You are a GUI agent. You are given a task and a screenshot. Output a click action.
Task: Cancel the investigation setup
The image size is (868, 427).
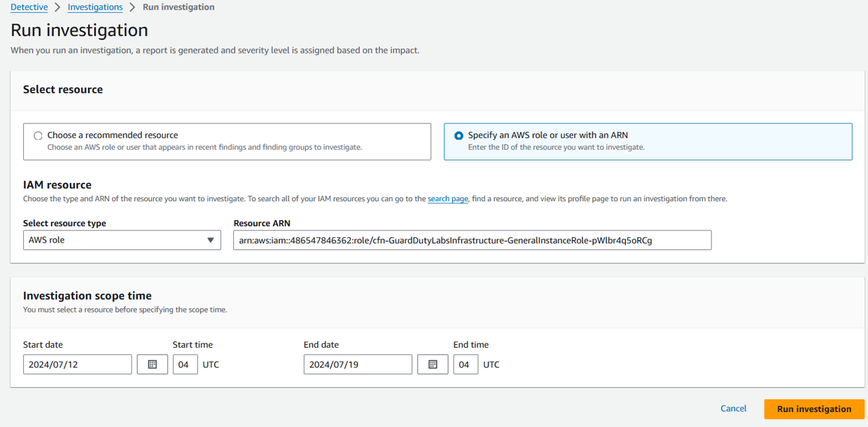tap(734, 409)
